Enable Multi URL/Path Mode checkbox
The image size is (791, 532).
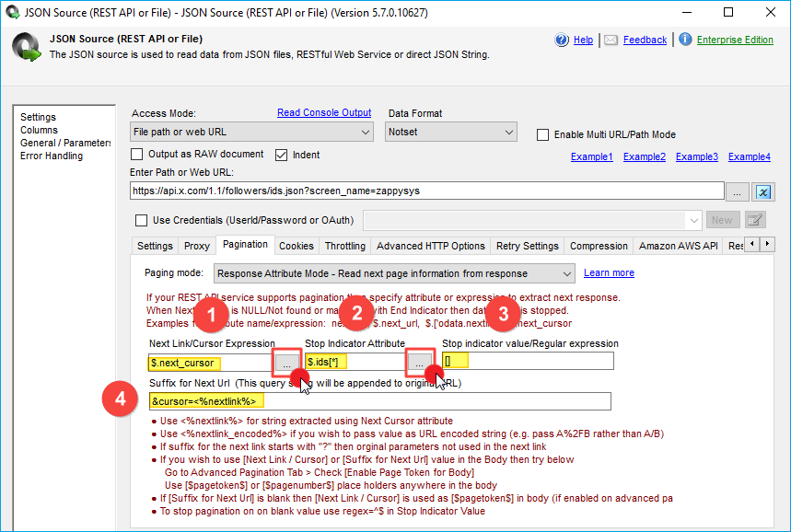click(x=542, y=134)
